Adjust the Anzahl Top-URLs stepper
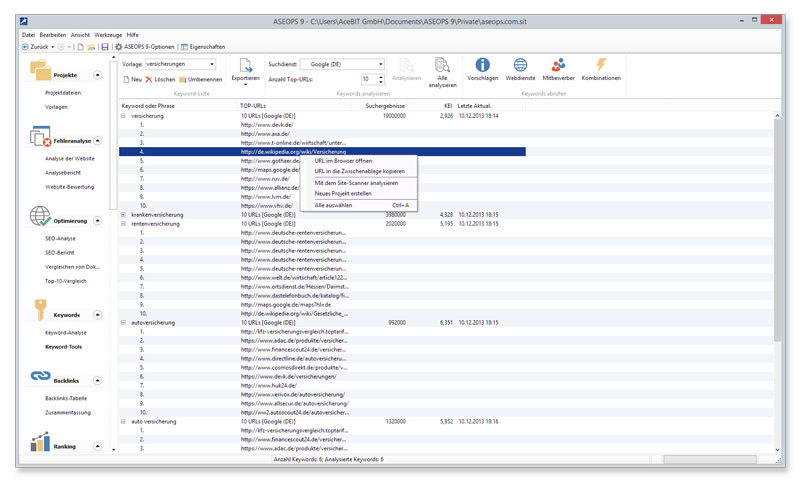 381,79
